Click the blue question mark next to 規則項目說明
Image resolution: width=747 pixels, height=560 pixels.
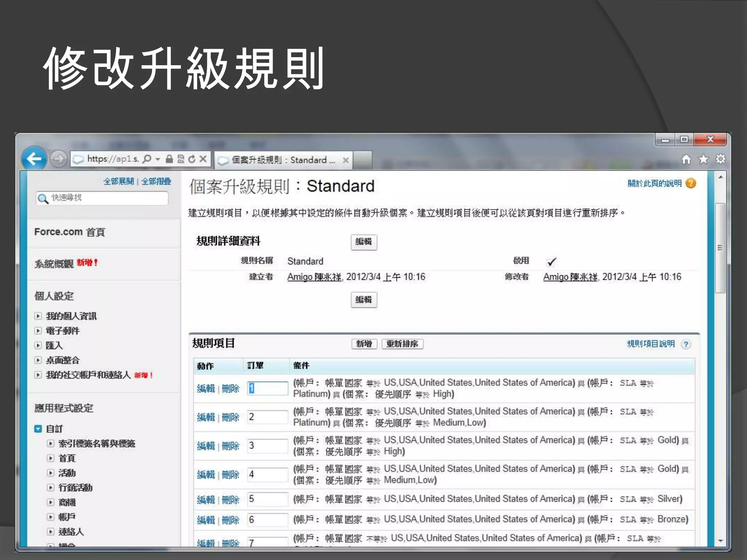[x=686, y=344]
